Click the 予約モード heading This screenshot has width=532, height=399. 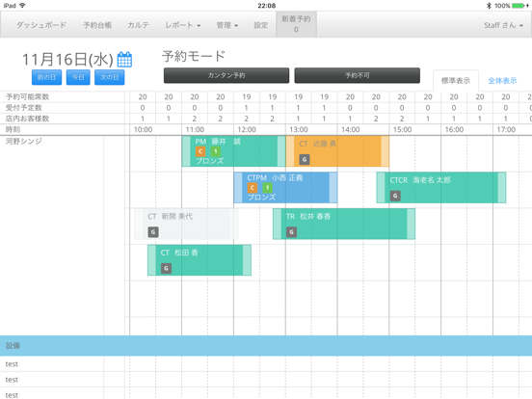coord(194,56)
